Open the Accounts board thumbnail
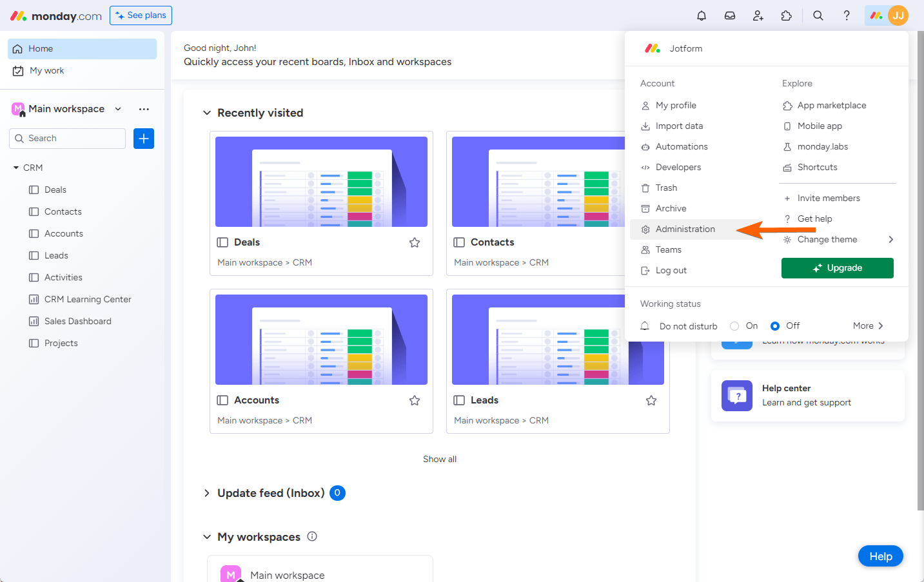The height and width of the screenshot is (582, 924). click(x=321, y=340)
